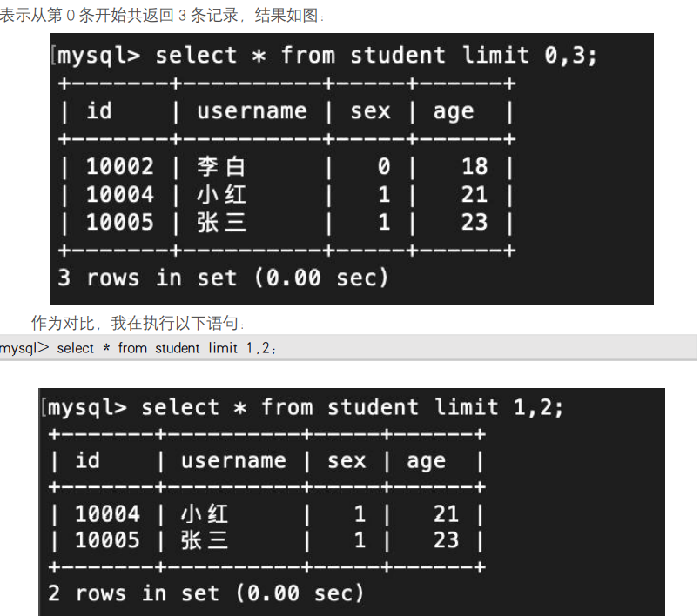Screen dimensions: 700x616
Task: Click the 'sex' header in first table
Action: click(x=370, y=111)
